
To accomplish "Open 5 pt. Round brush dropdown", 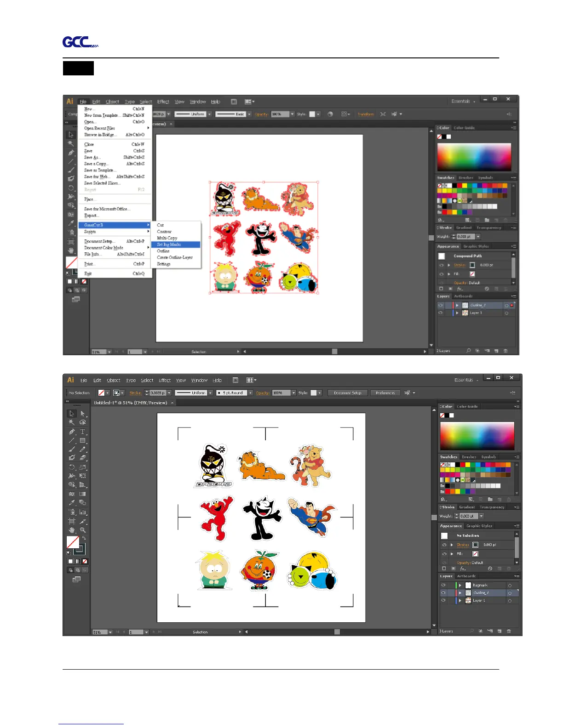I will pos(250,393).
